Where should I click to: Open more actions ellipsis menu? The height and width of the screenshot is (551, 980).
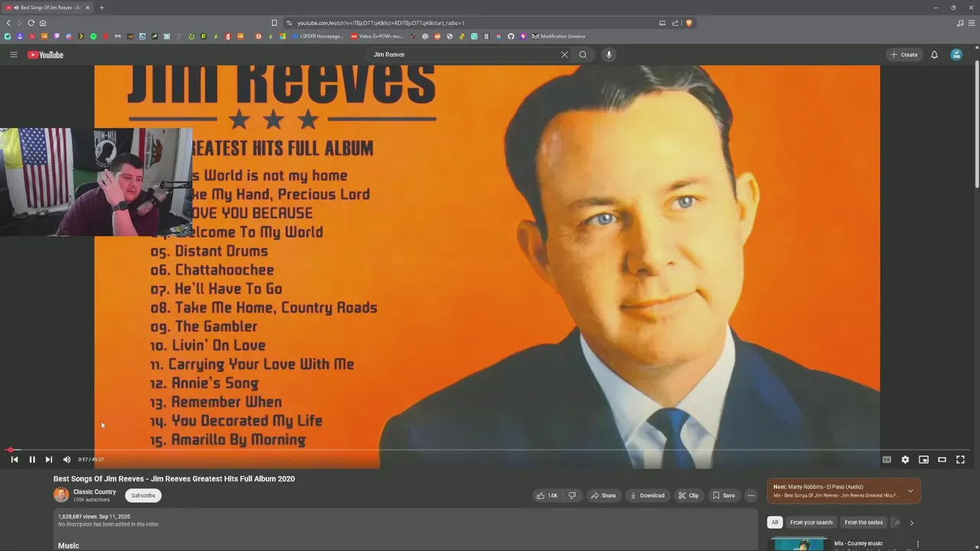pyautogui.click(x=751, y=495)
